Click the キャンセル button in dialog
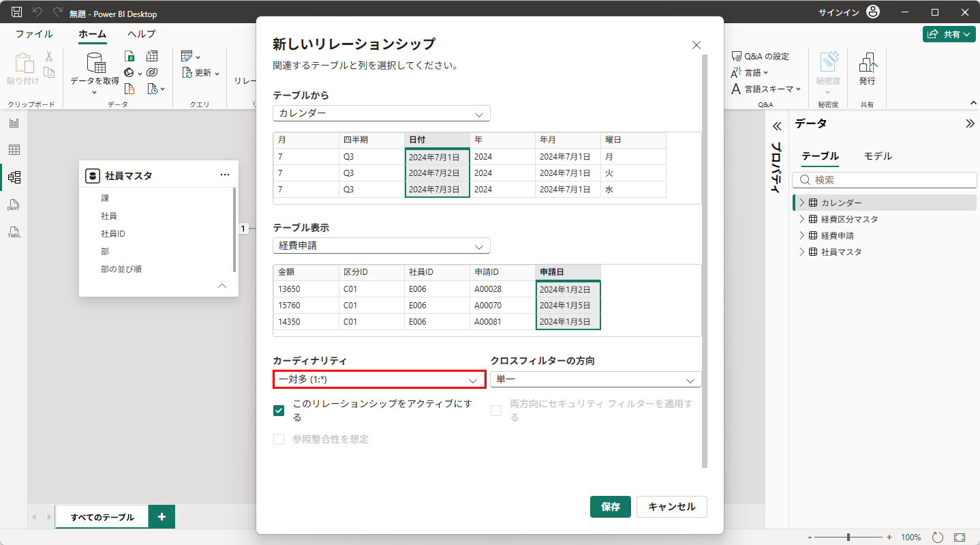 click(671, 507)
